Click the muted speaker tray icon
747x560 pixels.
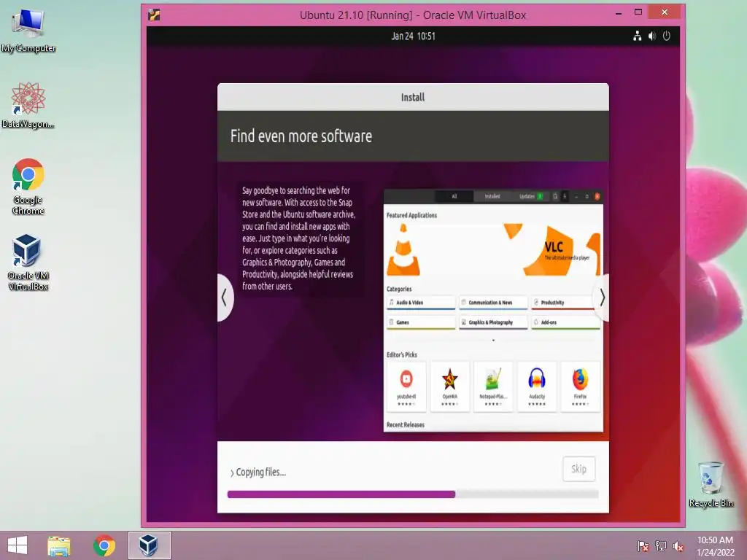pos(678,545)
